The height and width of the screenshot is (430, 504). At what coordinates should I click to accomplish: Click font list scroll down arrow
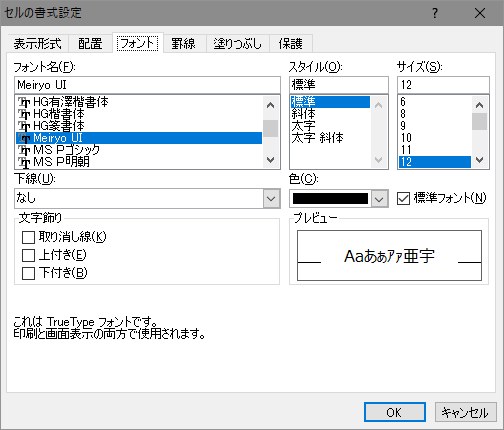[x=271, y=160]
